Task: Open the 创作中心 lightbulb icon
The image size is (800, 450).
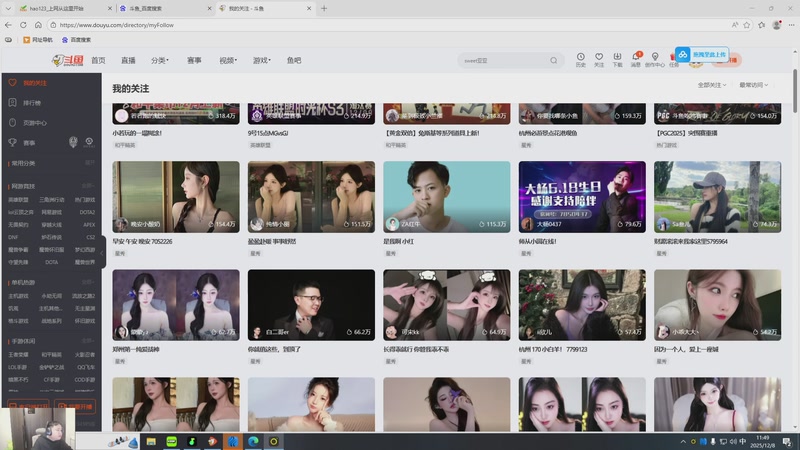Action: 655,59
